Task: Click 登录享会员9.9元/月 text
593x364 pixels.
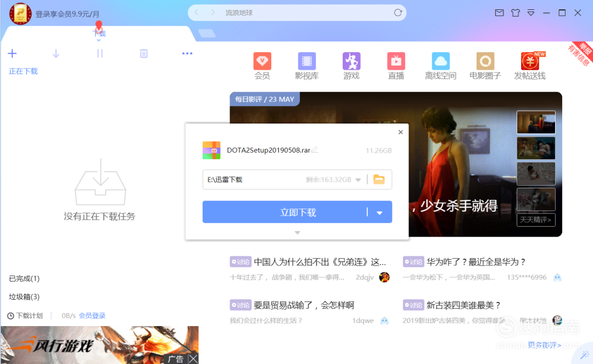Action: pyautogui.click(x=68, y=14)
